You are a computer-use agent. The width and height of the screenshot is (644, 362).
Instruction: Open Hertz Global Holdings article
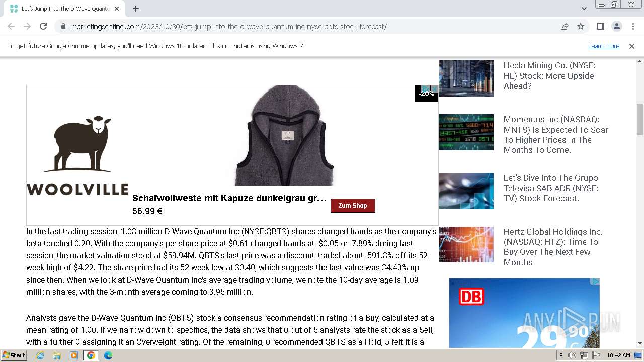(x=553, y=247)
